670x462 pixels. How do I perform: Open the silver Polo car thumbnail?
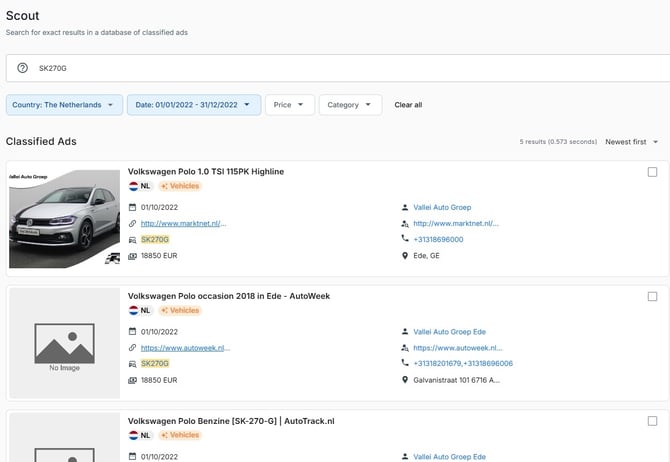coord(65,219)
